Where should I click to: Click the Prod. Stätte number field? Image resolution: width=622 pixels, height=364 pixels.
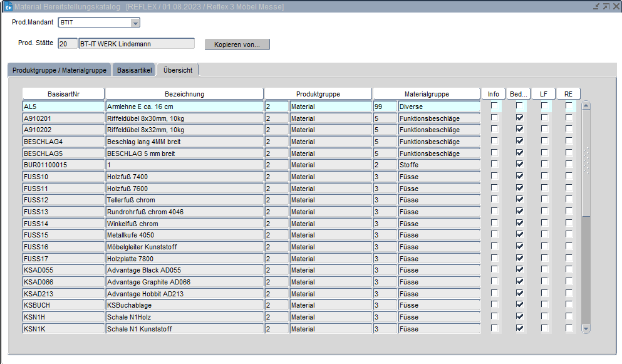[x=66, y=44]
